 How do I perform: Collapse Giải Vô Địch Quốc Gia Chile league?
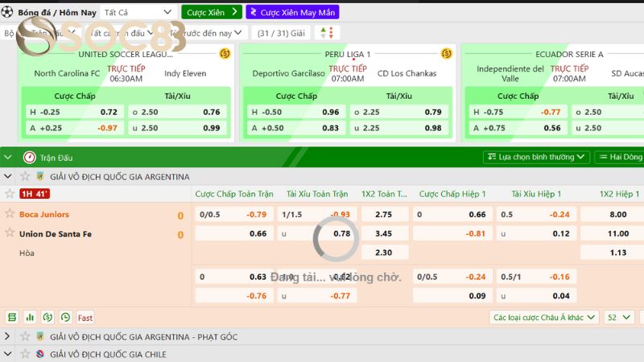[x=7, y=354]
